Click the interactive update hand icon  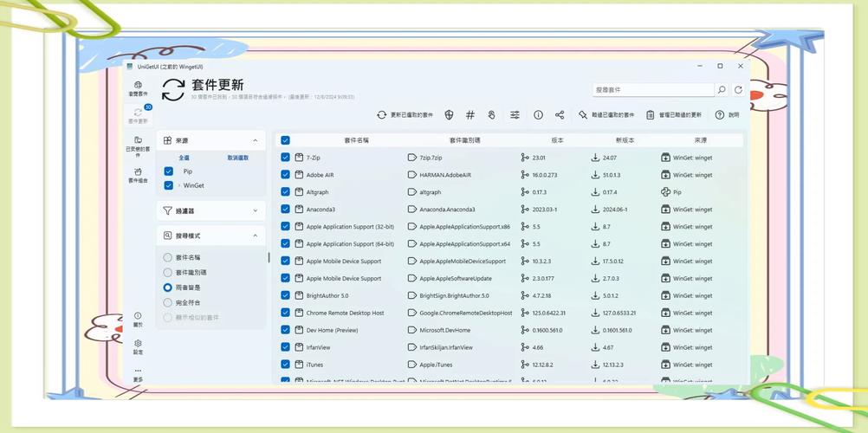tap(491, 115)
